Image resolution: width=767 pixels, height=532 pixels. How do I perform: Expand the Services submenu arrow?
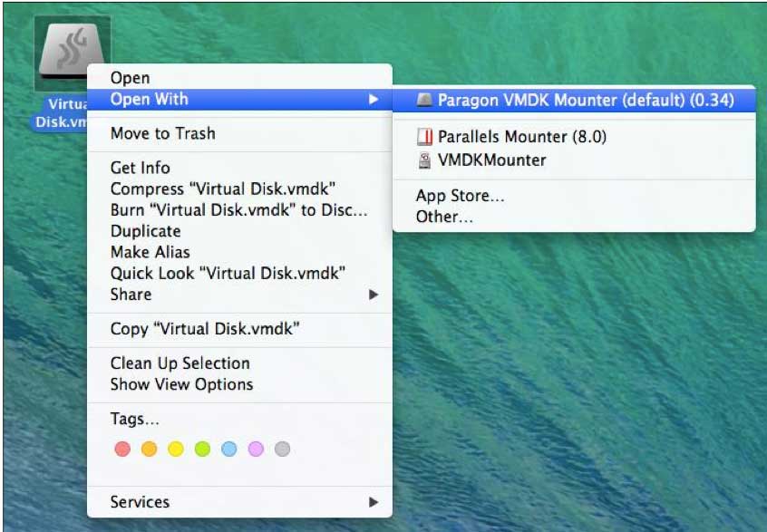pyautogui.click(x=374, y=502)
